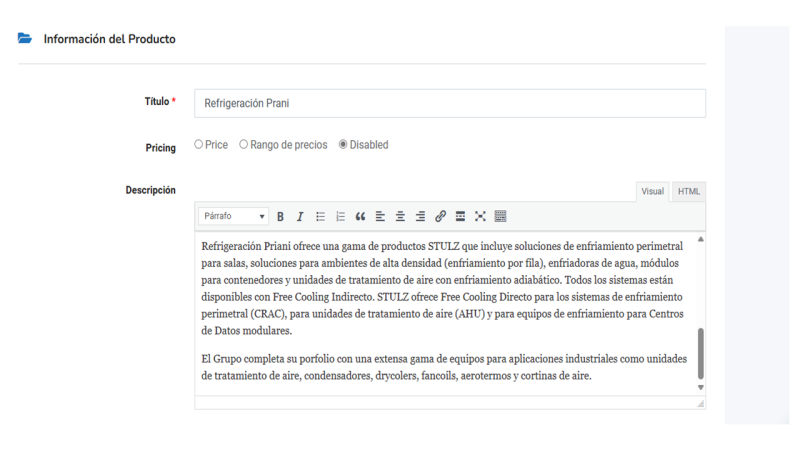Select the Price pricing option
The height and width of the screenshot is (450, 800).
click(x=199, y=145)
